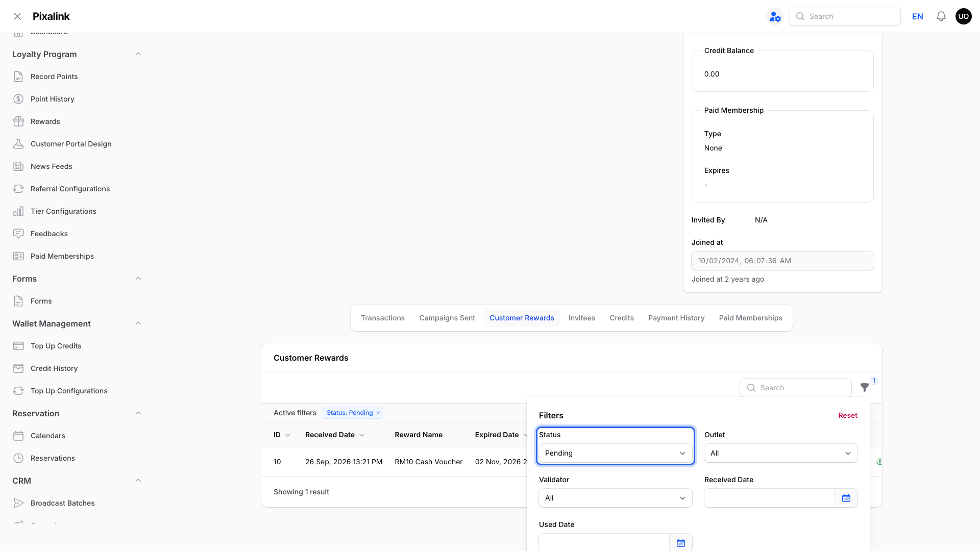Open the UO user avatar menu
Screen dimensions: 980x551
pos(964,16)
